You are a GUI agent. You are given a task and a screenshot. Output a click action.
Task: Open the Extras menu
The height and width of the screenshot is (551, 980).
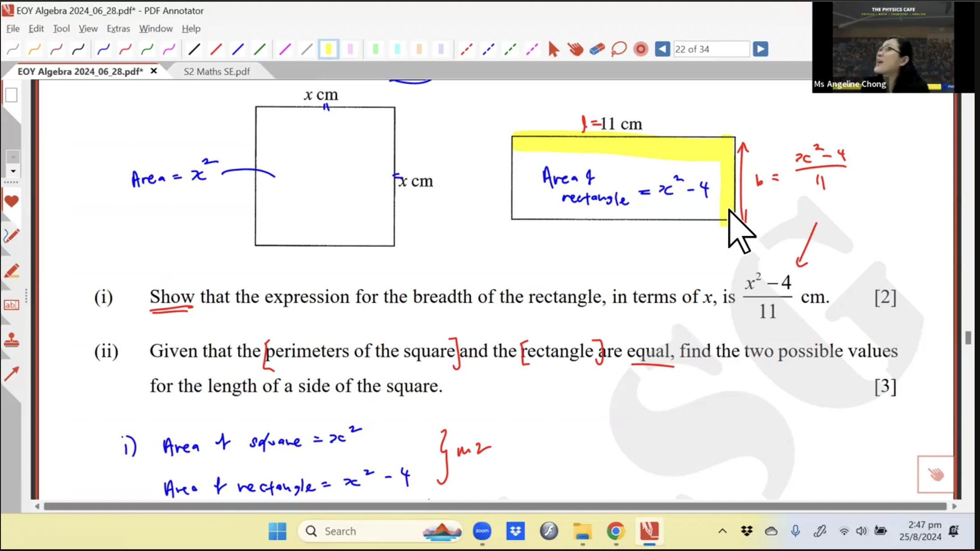tap(118, 29)
